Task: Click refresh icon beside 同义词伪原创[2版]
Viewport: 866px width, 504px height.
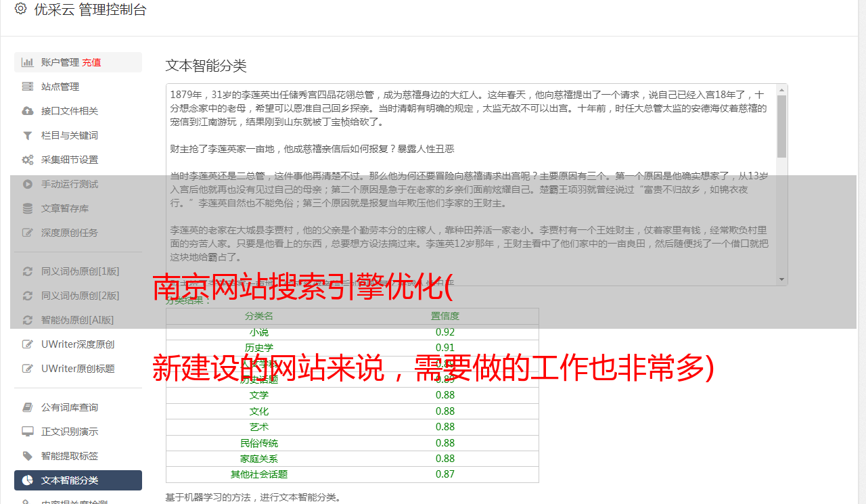Action: (28, 296)
